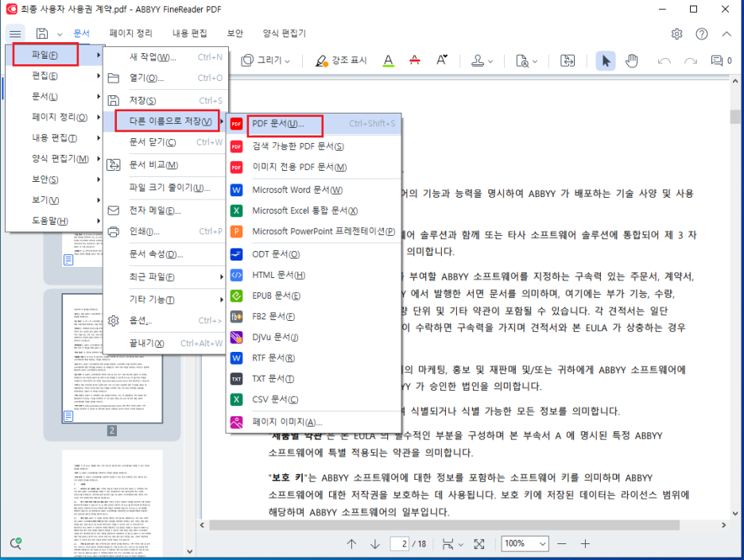
Task: Save as Microsoft Word 문서
Action: (314, 190)
